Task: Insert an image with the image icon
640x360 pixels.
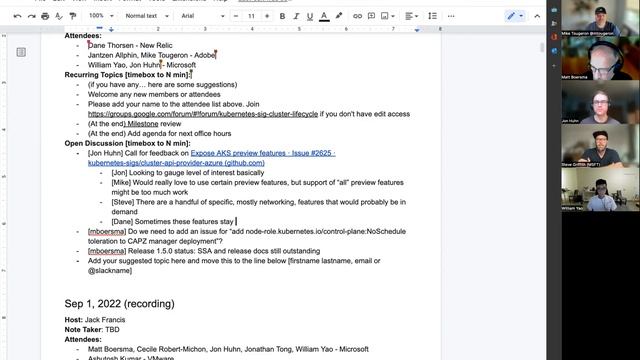Action: [384, 16]
